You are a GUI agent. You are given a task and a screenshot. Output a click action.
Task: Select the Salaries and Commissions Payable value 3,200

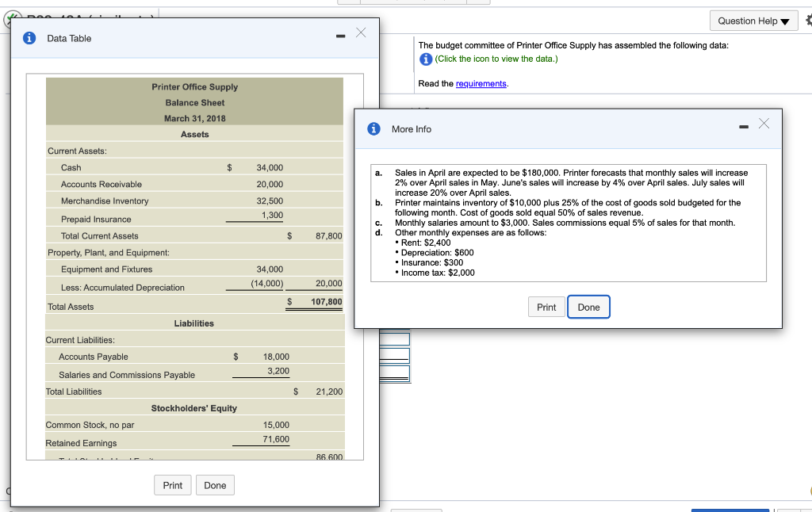[278, 371]
